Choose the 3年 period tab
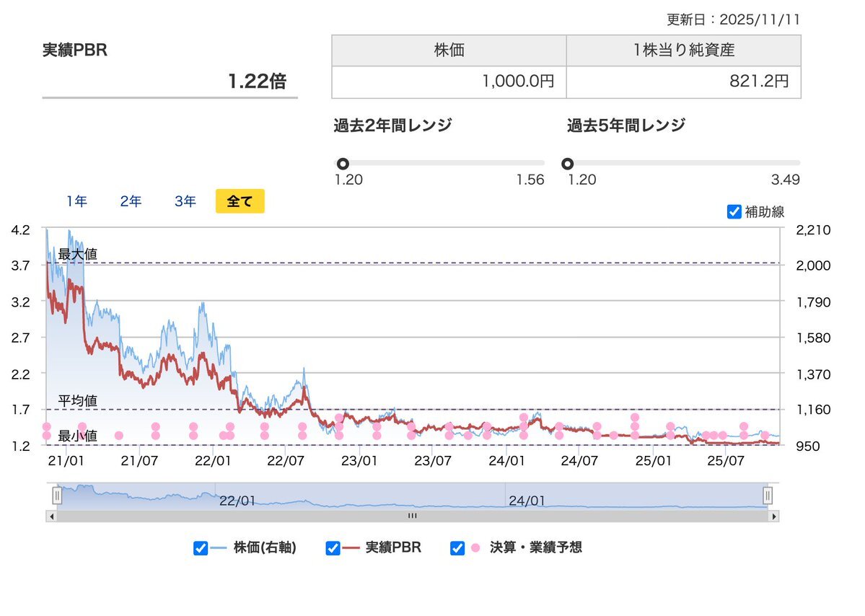Image resolution: width=865 pixels, height=616 pixels. point(185,202)
